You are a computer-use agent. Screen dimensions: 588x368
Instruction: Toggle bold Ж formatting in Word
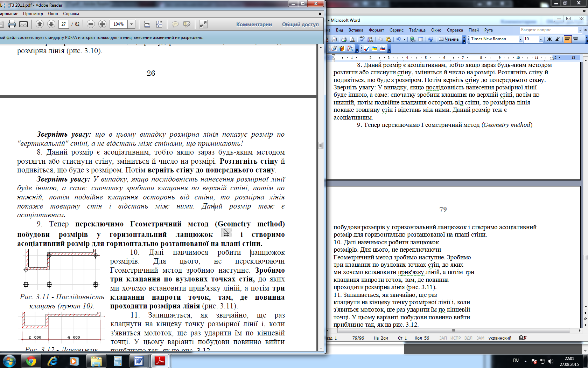549,39
